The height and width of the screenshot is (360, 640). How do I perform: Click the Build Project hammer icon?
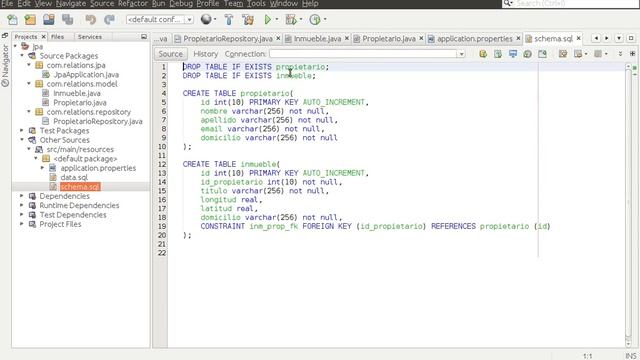click(229, 19)
